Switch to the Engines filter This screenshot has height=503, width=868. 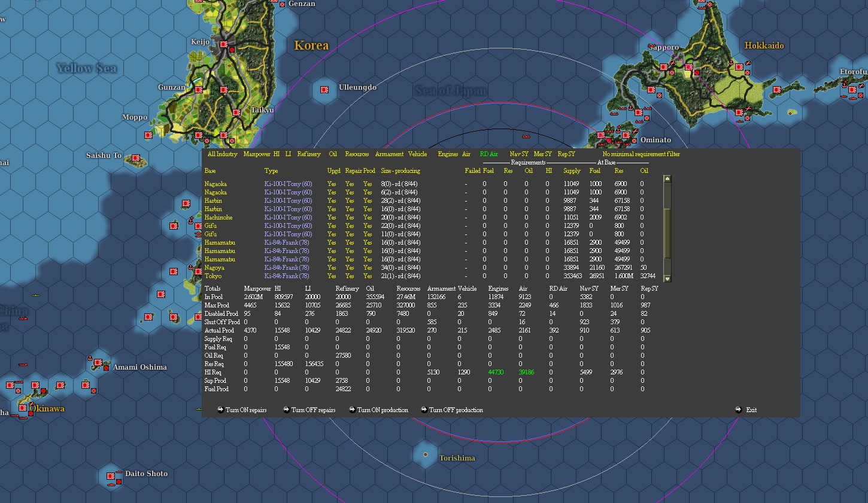(448, 154)
